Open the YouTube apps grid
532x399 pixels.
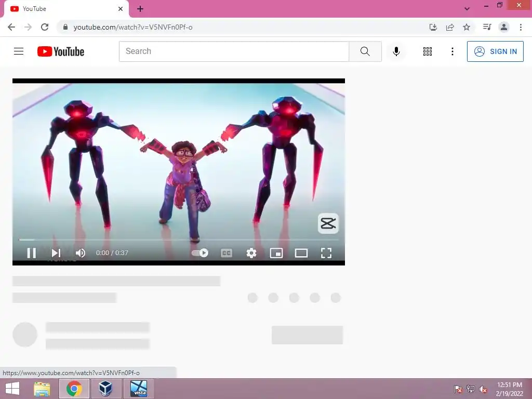[428, 51]
